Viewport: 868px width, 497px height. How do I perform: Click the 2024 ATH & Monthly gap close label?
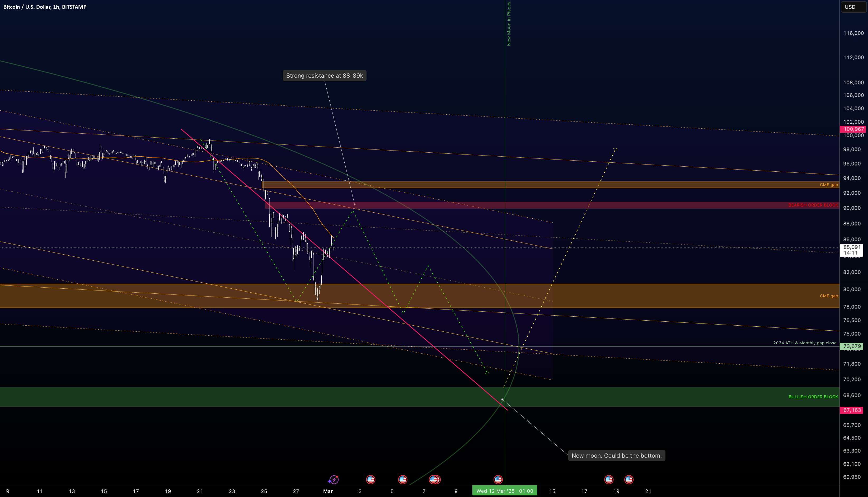pyautogui.click(x=805, y=343)
